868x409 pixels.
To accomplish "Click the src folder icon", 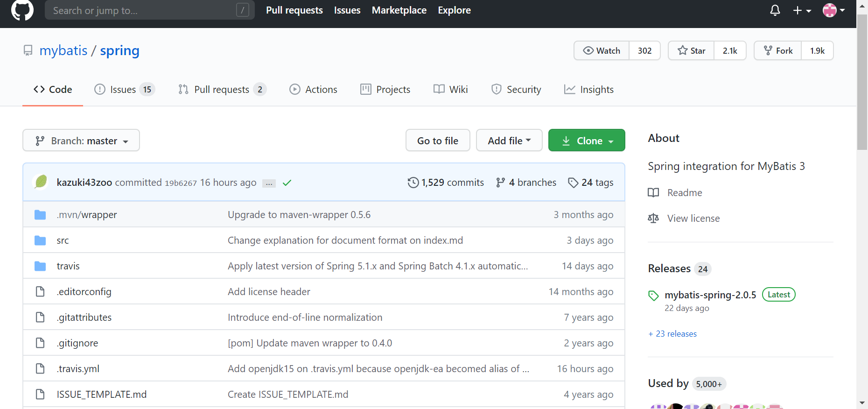I will (x=40, y=240).
